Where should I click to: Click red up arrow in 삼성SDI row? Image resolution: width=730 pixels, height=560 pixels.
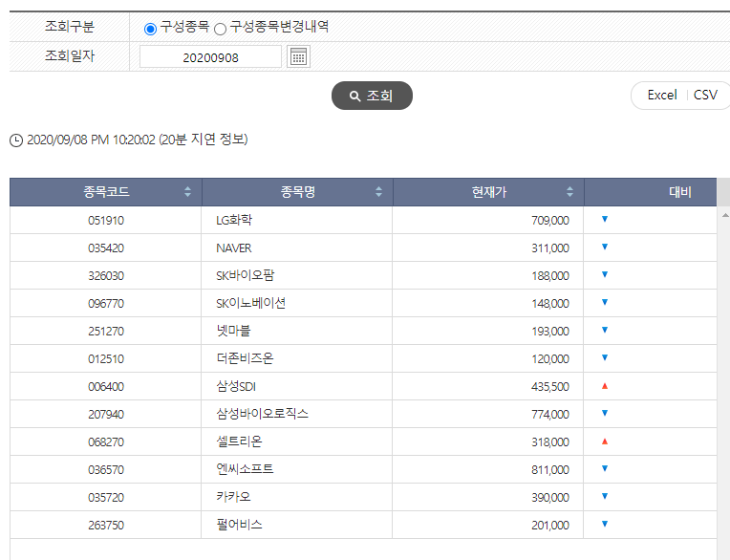click(x=605, y=386)
